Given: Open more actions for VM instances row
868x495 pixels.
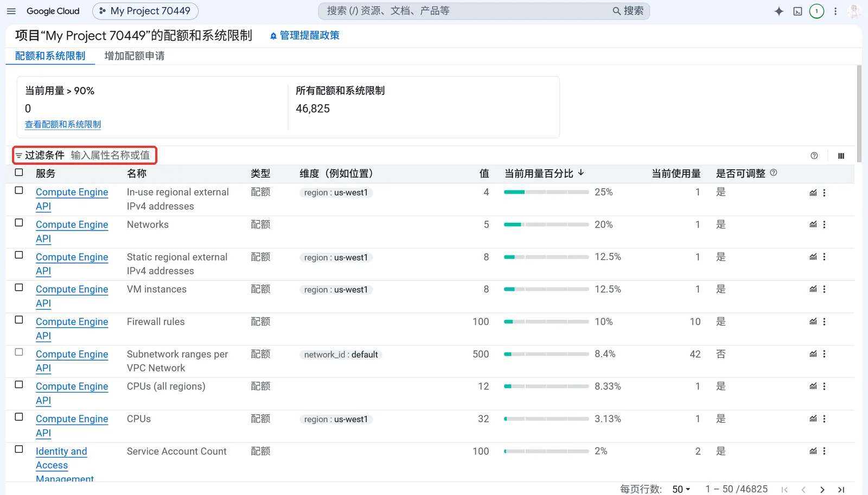Looking at the screenshot, I should [824, 290].
